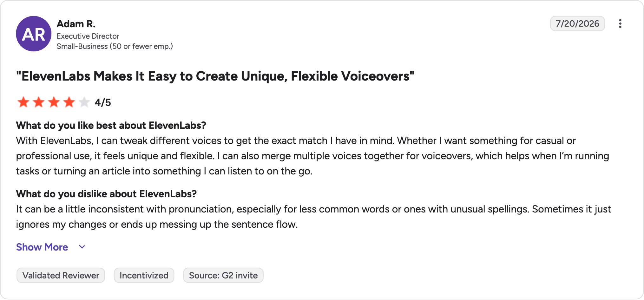Click the Source: G2 invite tag

(223, 275)
